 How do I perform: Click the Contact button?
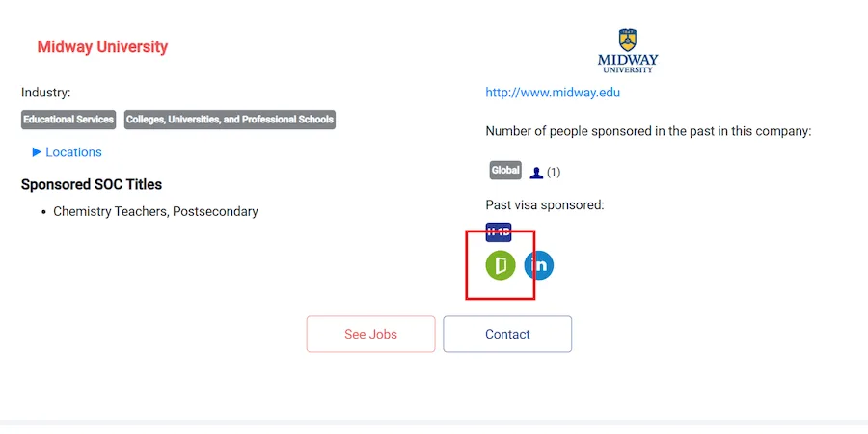507,334
